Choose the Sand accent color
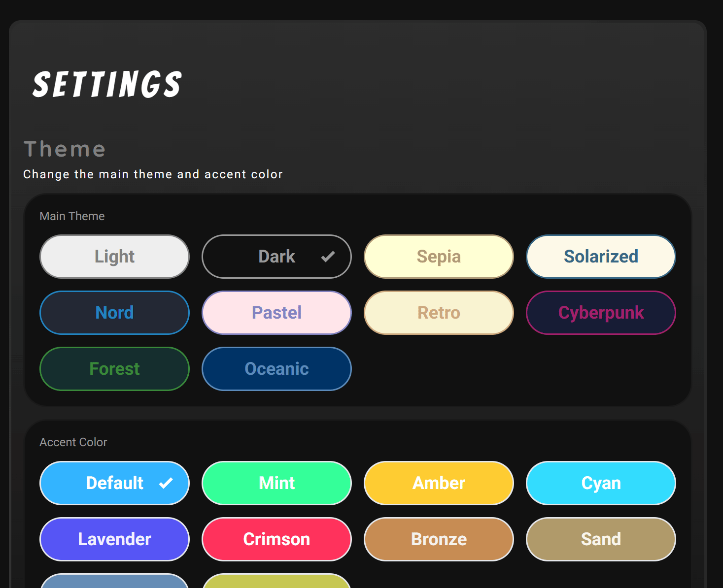This screenshot has width=723, height=588. point(601,539)
